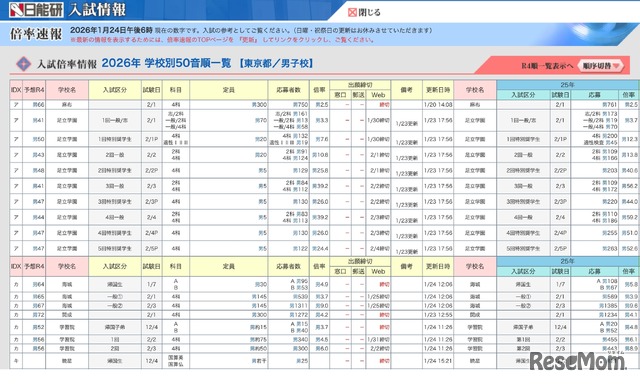Click last year's 男761 applicant count
640x384 pixels.
point(609,105)
